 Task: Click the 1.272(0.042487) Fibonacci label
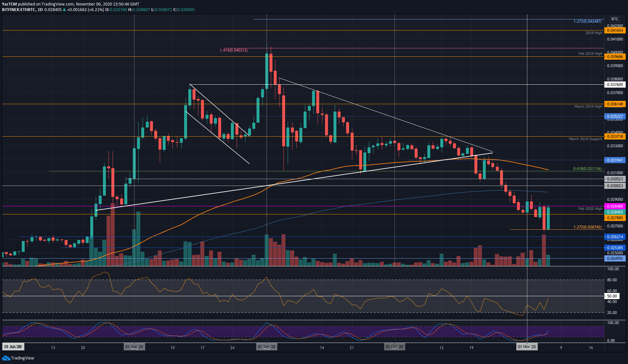point(587,21)
